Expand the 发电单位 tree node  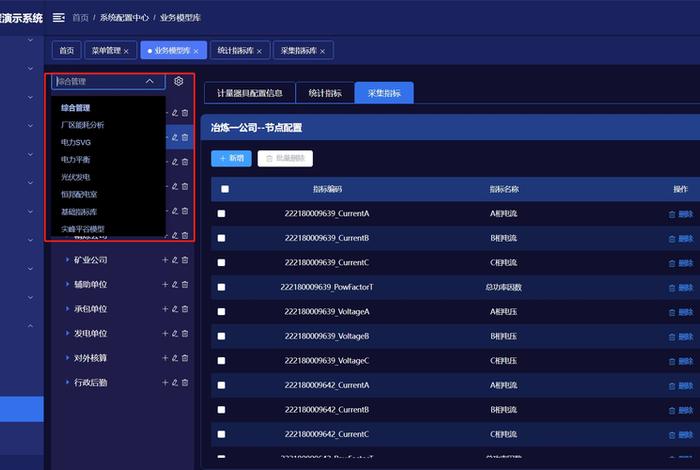click(x=66, y=334)
